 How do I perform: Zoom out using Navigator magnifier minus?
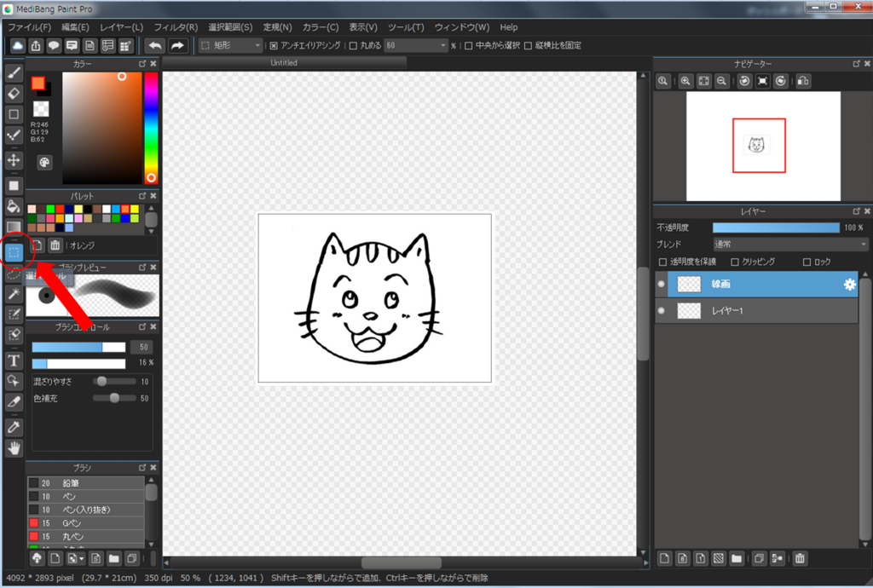pyautogui.click(x=721, y=81)
